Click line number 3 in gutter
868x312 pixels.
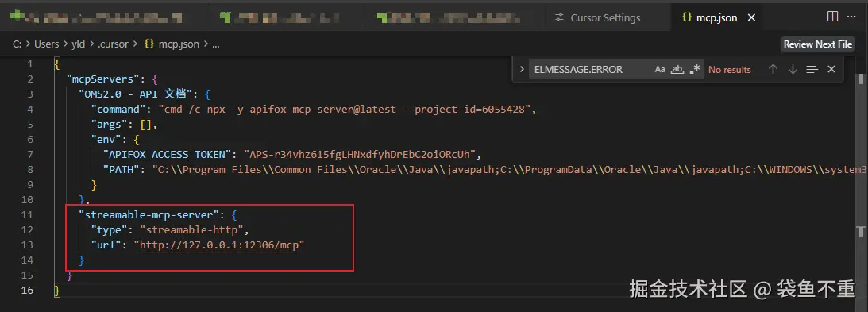pos(30,94)
